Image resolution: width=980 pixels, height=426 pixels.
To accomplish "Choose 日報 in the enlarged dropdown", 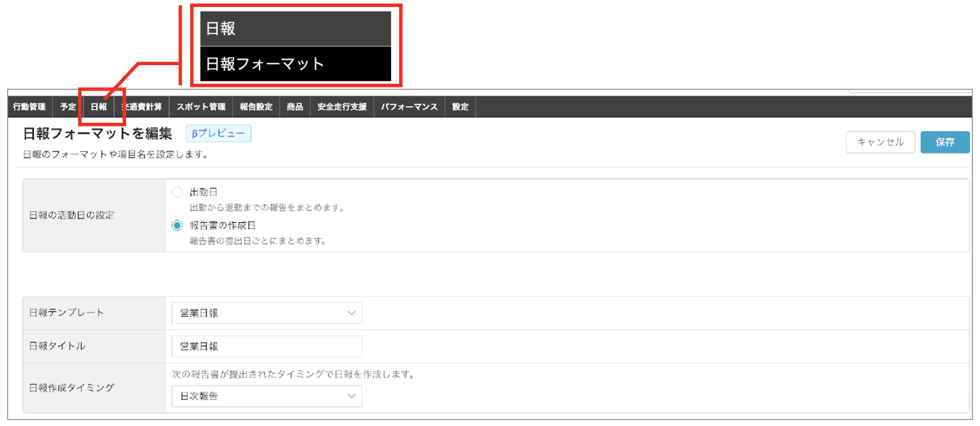I will coord(296,29).
